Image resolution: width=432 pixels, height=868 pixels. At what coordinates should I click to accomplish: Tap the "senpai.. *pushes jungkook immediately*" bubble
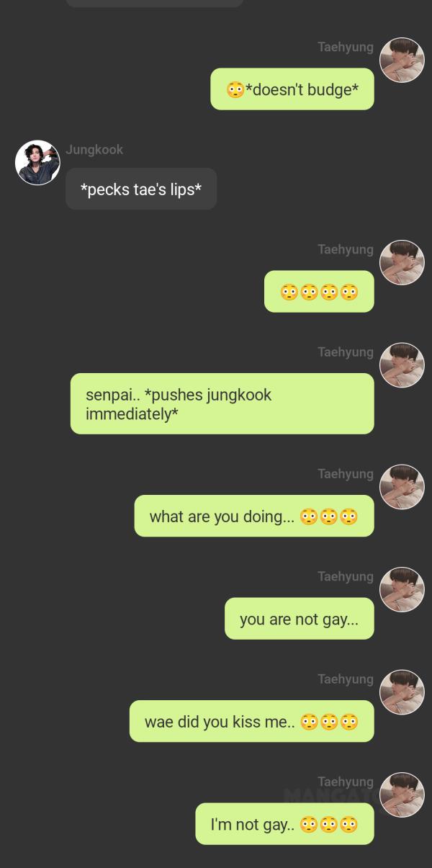[222, 404]
